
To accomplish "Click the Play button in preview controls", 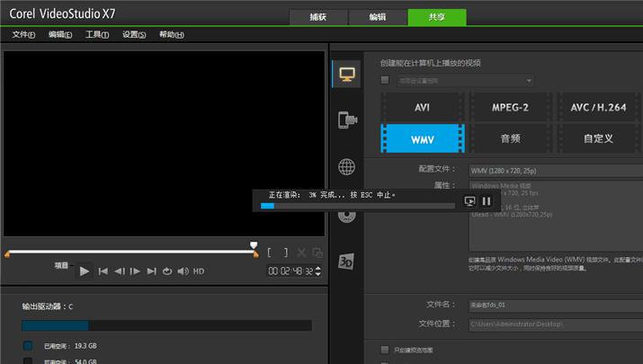I will [x=84, y=271].
